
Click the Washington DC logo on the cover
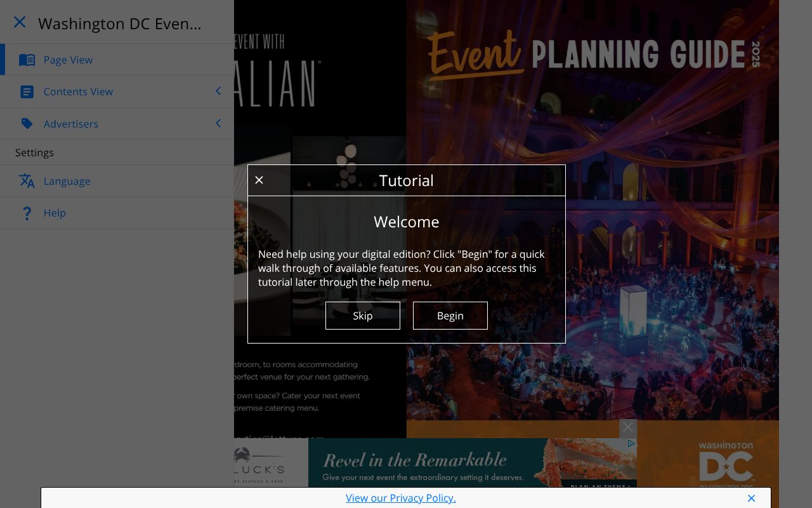coord(726,462)
